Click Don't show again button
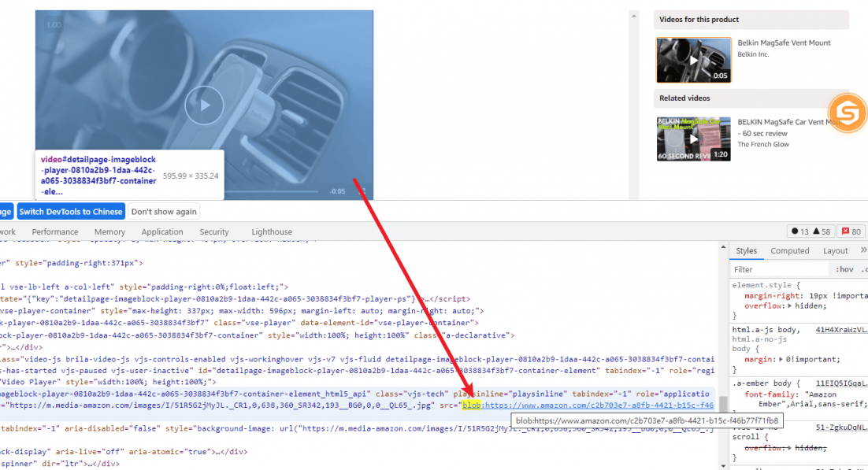This screenshot has height=470, width=868. point(164,212)
